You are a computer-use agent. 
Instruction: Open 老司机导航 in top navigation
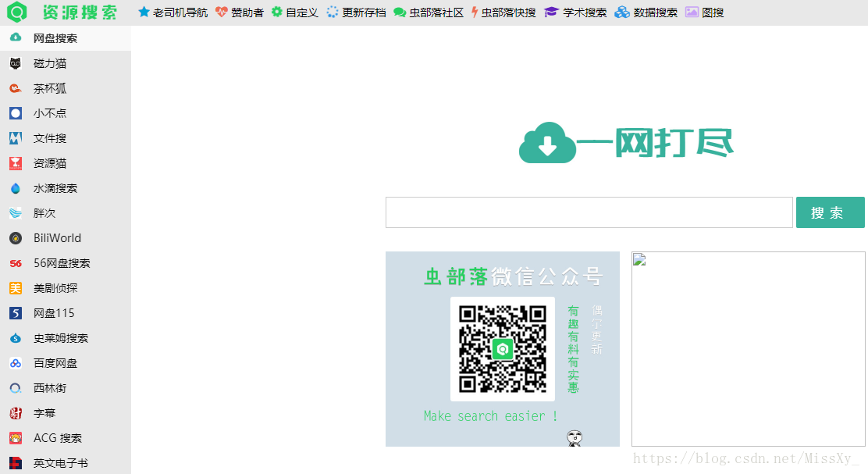[x=180, y=12]
